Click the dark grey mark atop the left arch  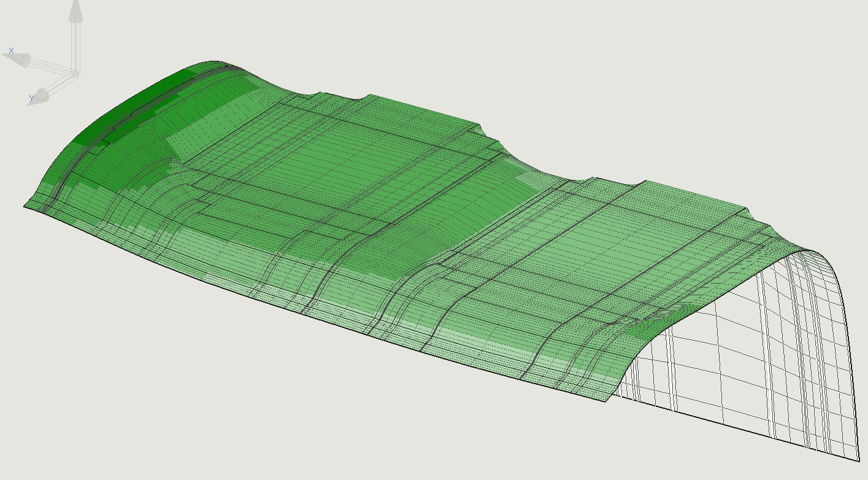tap(226, 66)
